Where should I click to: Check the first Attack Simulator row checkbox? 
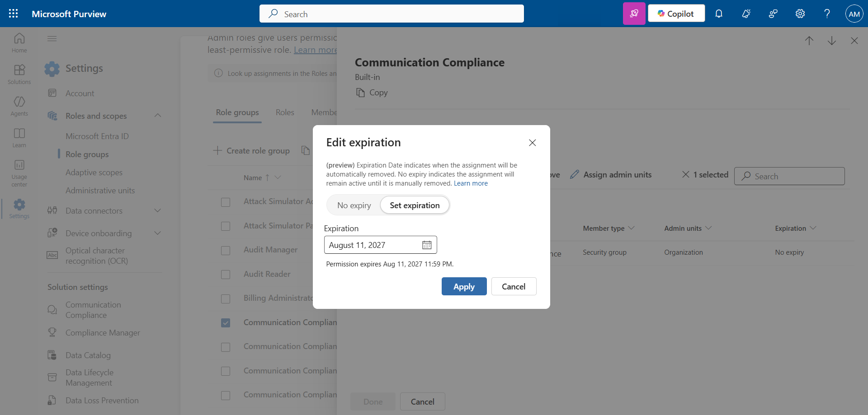pyautogui.click(x=226, y=202)
